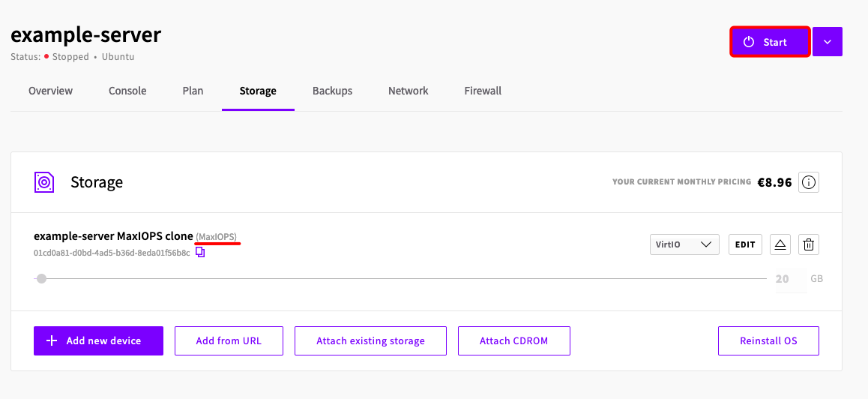Click the 20 GB size input field
868x399 pixels.
pyautogui.click(x=791, y=279)
